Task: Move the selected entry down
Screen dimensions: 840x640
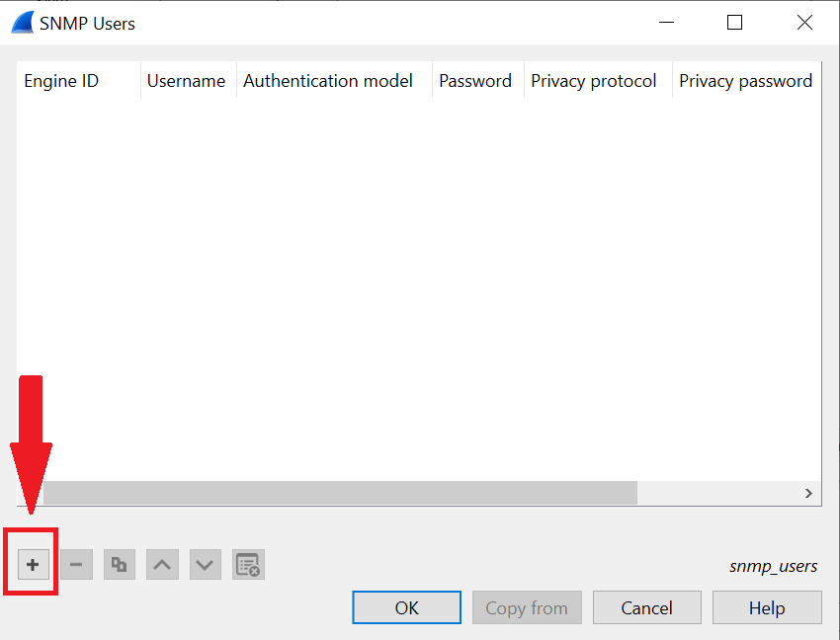Action: pyautogui.click(x=205, y=564)
